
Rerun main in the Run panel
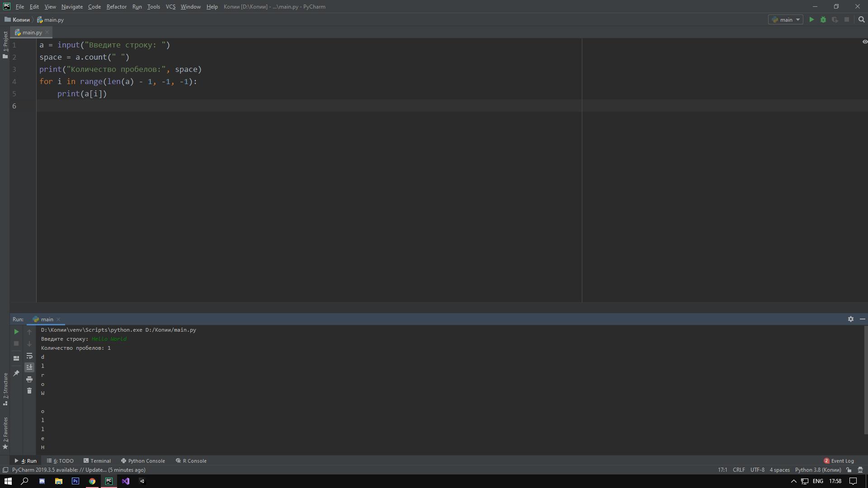[16, 332]
